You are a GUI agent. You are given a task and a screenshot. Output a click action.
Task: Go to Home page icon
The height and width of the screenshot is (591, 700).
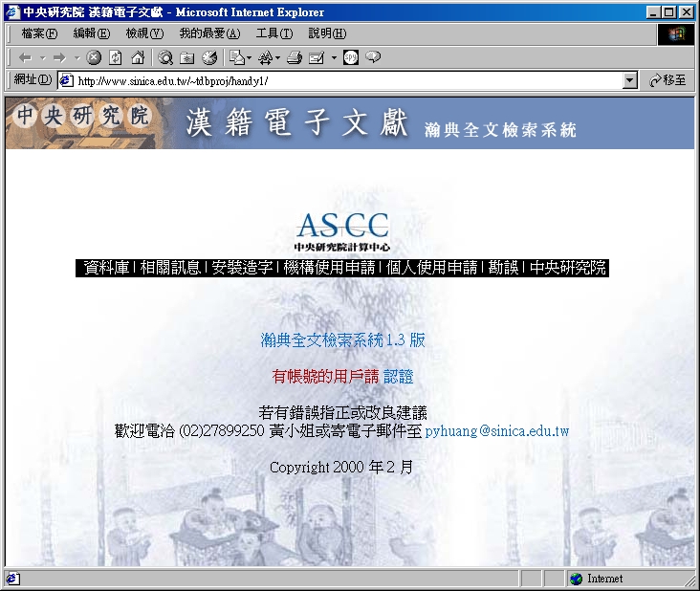point(138,57)
